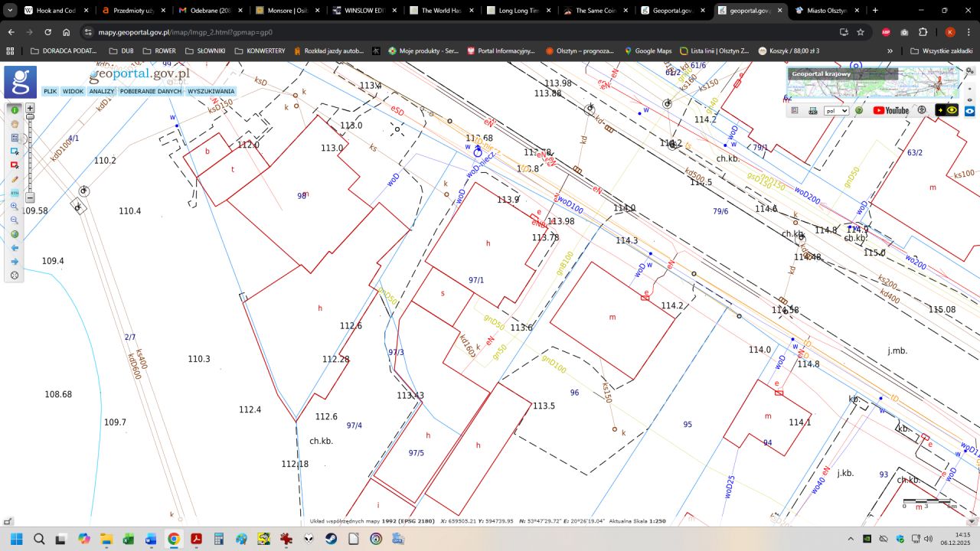The image size is (980, 551).
Task: Expand hidden bookmarks overflow chevron
Action: (890, 51)
